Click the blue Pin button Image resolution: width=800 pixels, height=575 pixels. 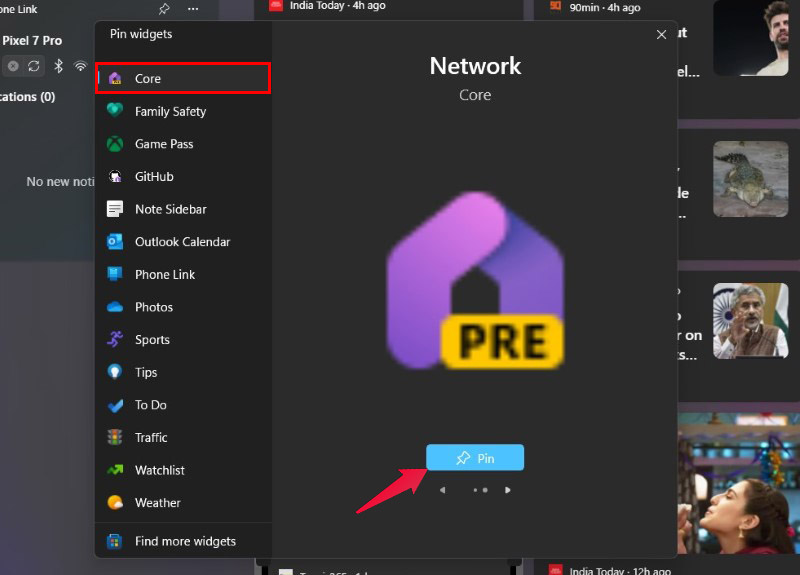(x=475, y=458)
